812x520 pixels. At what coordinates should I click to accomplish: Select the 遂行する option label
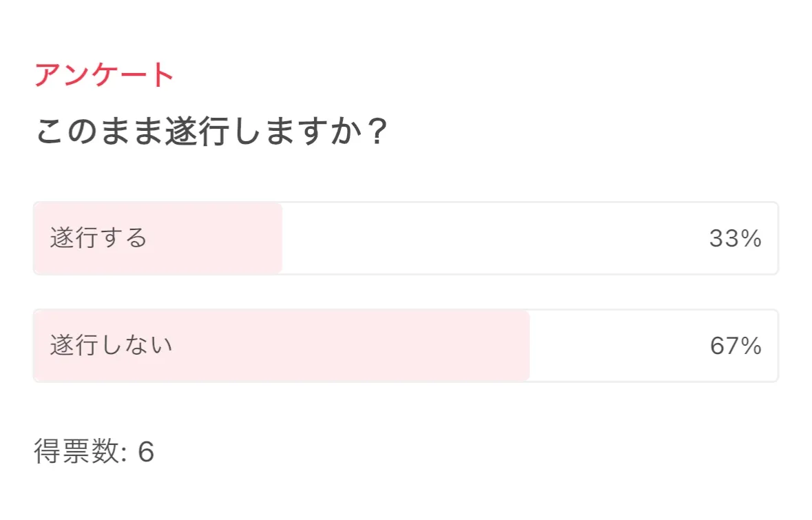[x=98, y=238]
